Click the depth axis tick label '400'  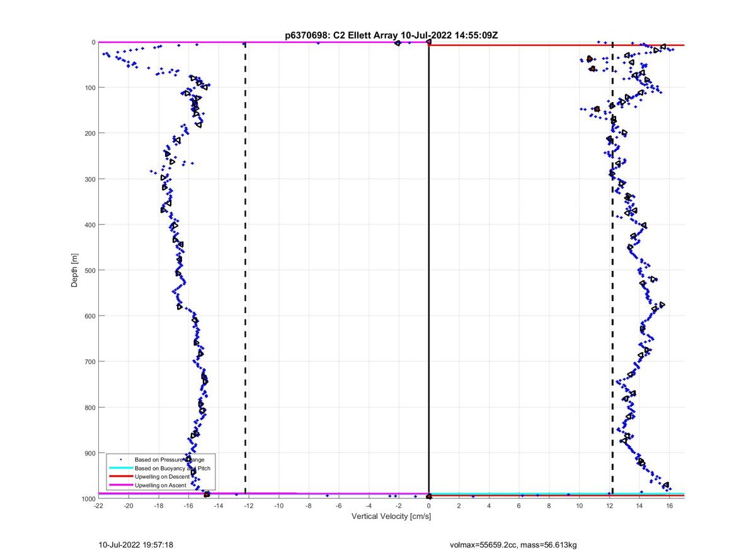point(89,225)
